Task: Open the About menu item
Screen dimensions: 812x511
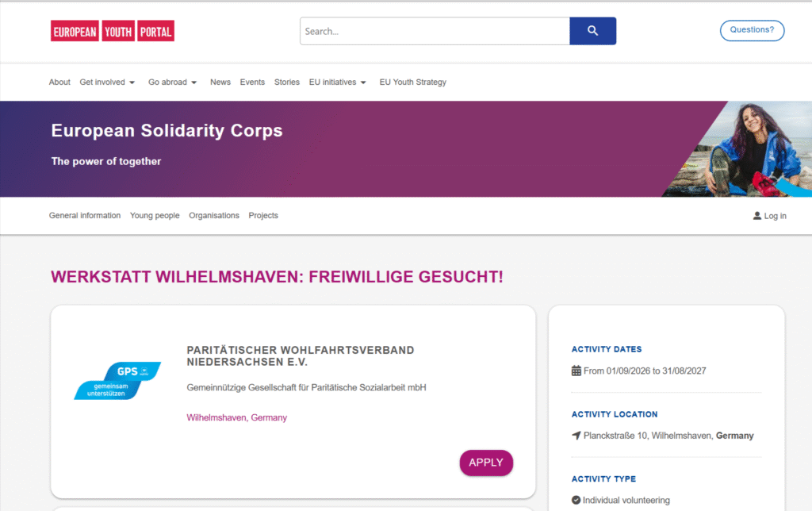Action: click(59, 83)
